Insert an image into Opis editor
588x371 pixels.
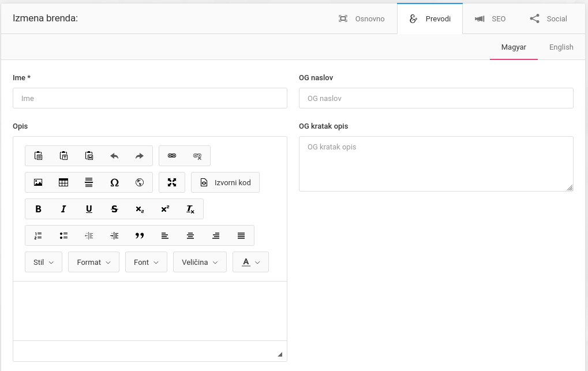coord(38,182)
